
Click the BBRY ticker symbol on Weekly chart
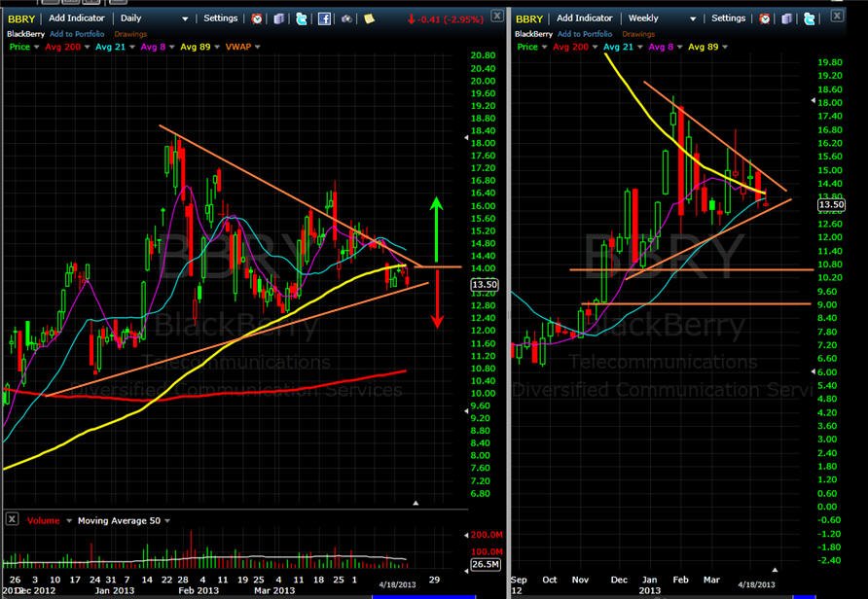(528, 18)
